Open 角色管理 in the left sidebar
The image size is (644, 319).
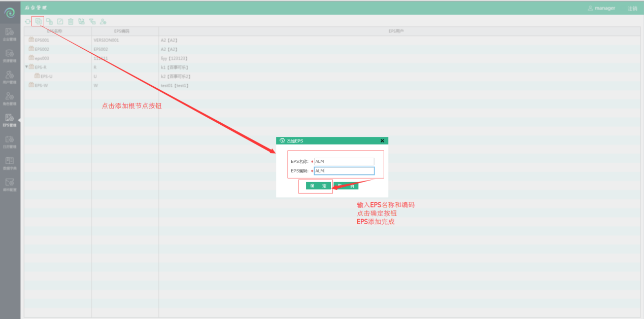10,98
